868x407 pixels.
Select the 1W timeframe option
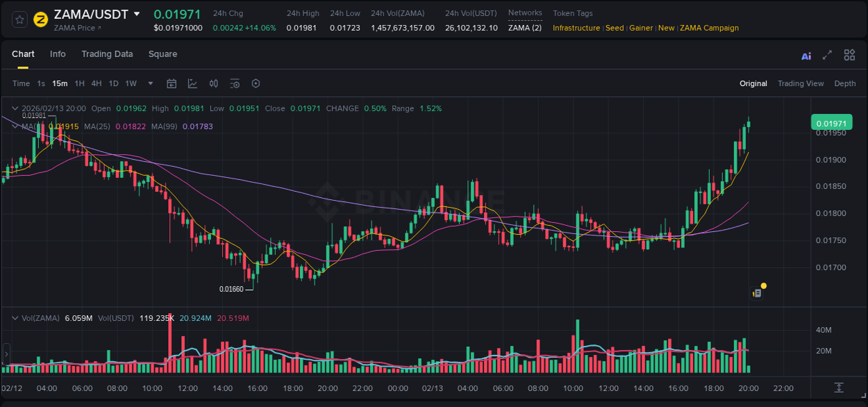pyautogui.click(x=131, y=83)
